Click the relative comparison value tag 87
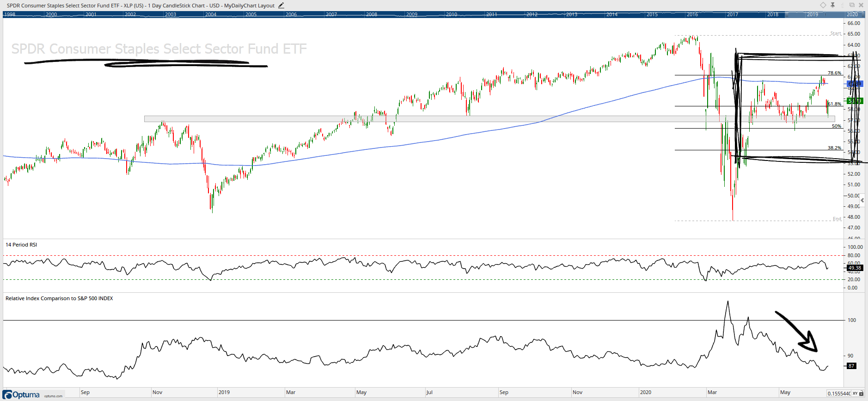Viewport: 868px width, 401px height. point(851,366)
